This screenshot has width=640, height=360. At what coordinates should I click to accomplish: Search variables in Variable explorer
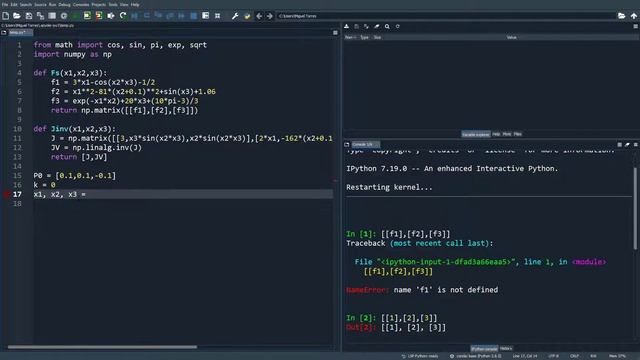[x=387, y=27]
